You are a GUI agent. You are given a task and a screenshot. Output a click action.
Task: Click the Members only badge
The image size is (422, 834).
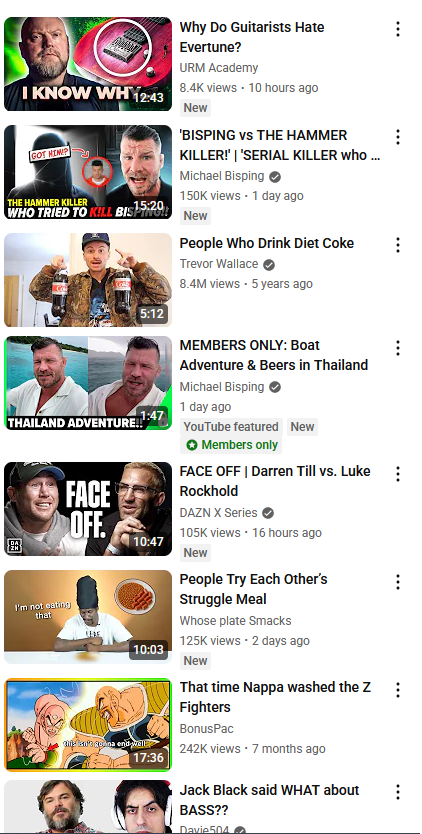coord(231,445)
